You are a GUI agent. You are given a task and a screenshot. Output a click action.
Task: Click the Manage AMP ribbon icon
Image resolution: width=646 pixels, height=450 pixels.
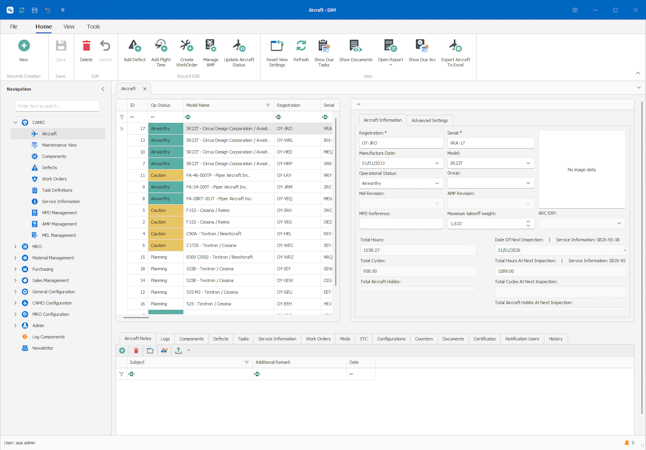211,47
